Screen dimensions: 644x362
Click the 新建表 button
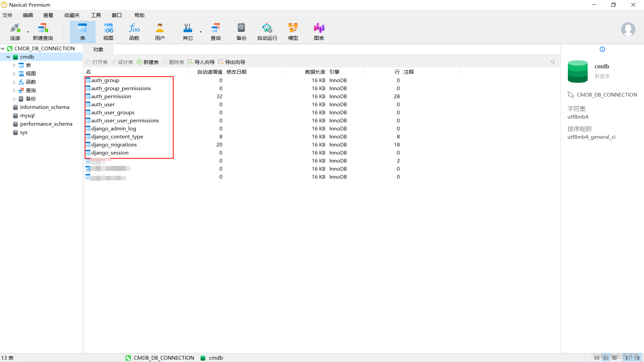(x=148, y=62)
